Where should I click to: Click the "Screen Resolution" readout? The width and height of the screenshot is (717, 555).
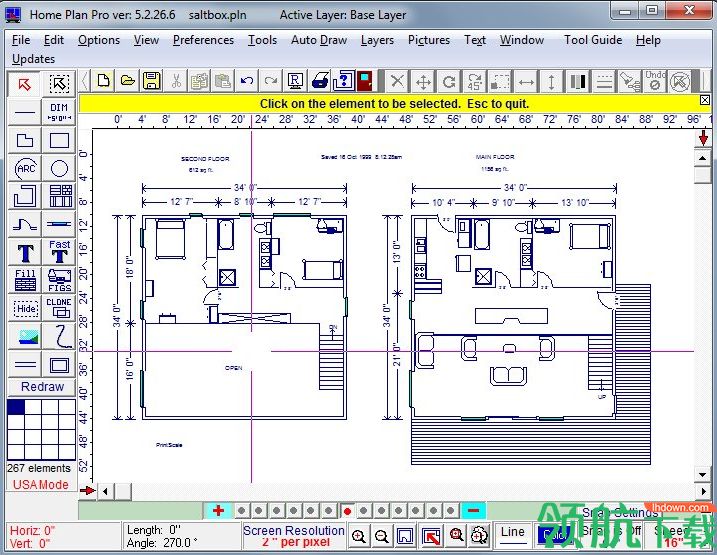[294, 531]
